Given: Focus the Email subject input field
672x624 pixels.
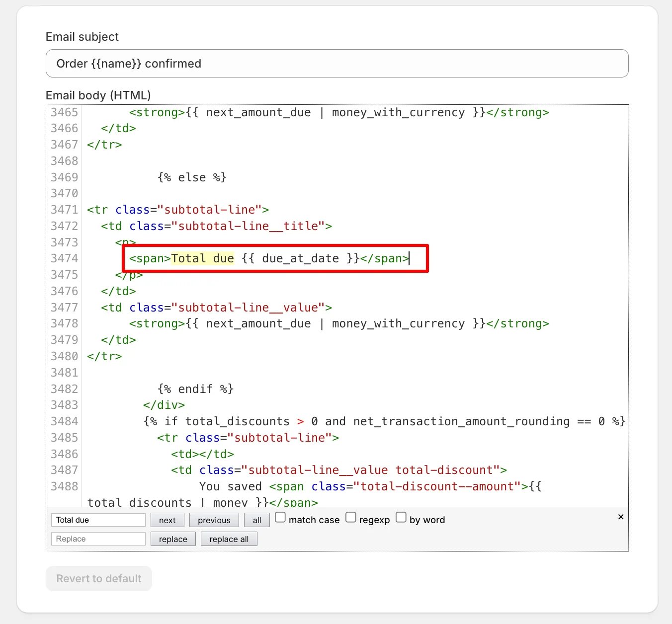Looking at the screenshot, I should [x=337, y=63].
